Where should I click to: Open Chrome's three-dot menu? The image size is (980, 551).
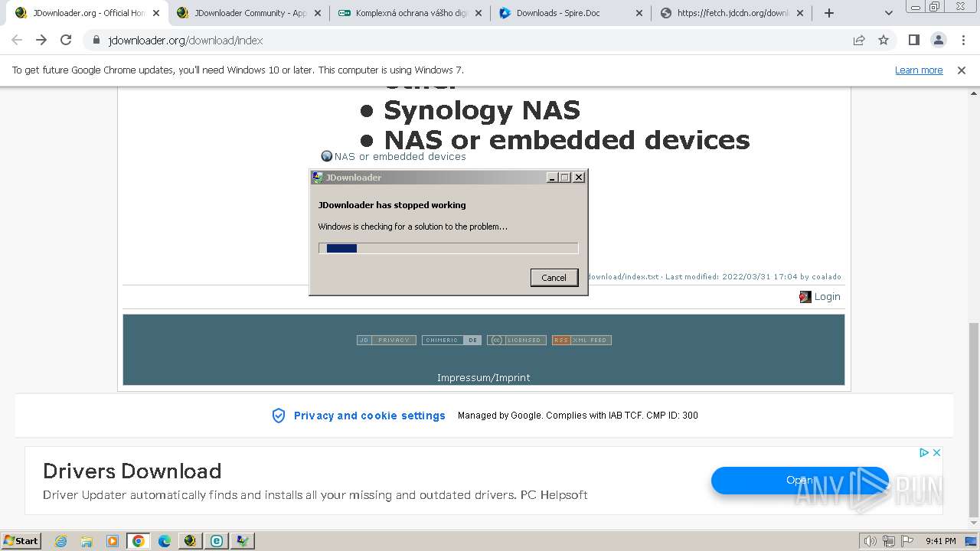[962, 40]
